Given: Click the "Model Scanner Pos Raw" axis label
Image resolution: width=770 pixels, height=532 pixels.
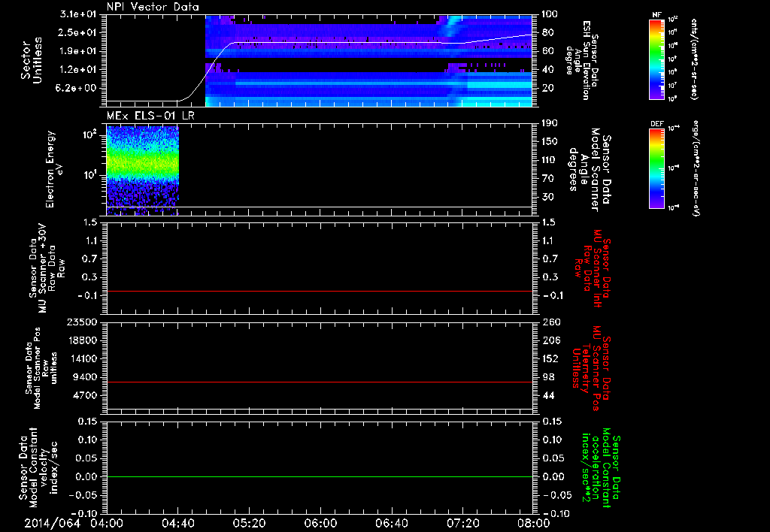Looking at the screenshot, I should tap(42, 368).
